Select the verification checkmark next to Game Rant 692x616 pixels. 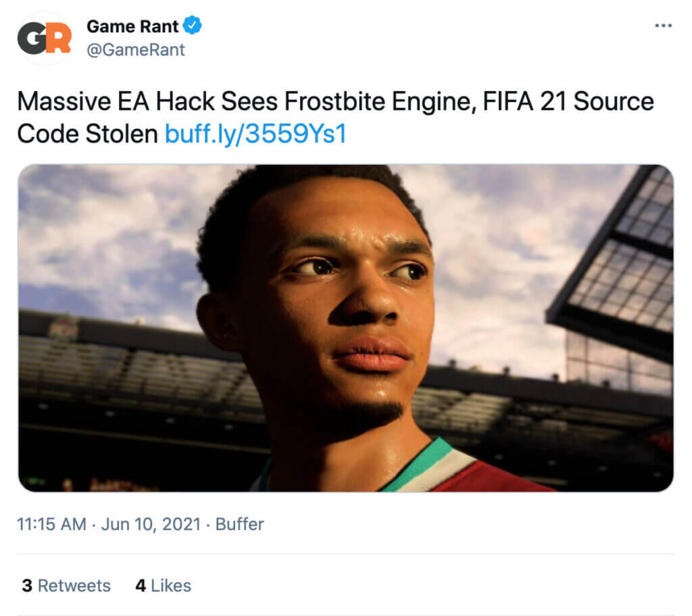coord(191,26)
